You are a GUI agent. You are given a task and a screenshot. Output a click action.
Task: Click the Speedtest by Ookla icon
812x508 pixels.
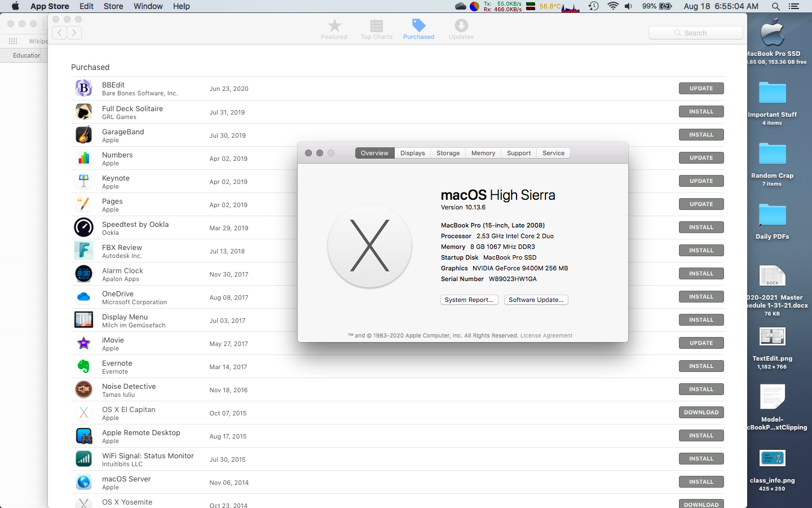83,227
